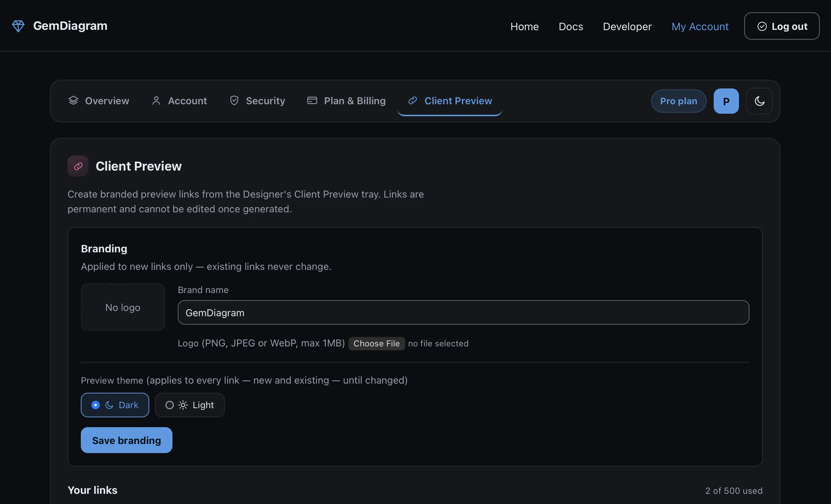This screenshot has height=504, width=831.
Task: Click the 'Client Preview' section heading text
Action: 139,166
